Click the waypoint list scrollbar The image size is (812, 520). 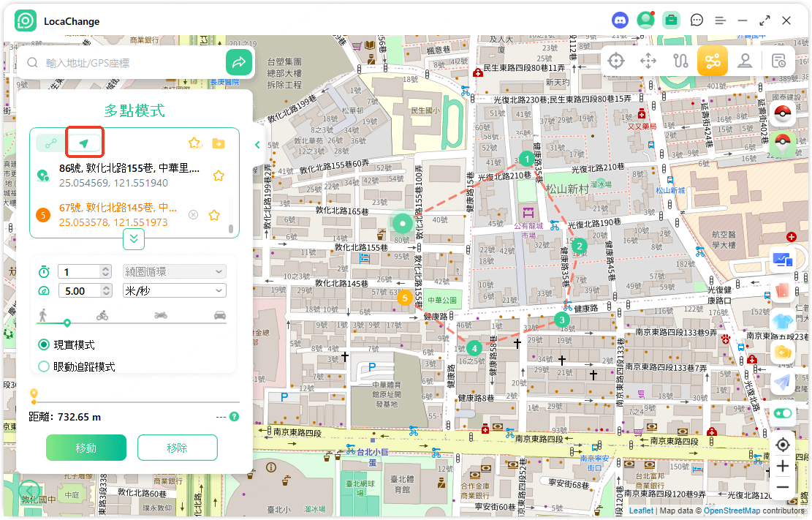(x=231, y=229)
